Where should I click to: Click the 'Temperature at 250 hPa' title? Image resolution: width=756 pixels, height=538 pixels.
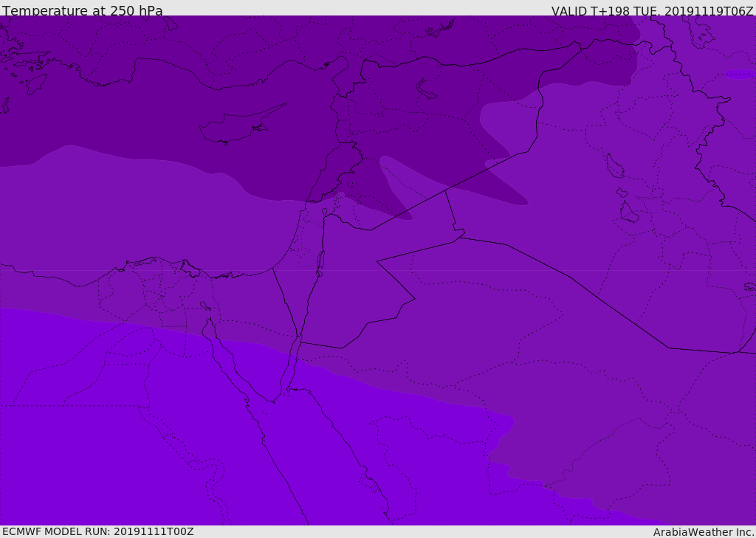(83, 10)
